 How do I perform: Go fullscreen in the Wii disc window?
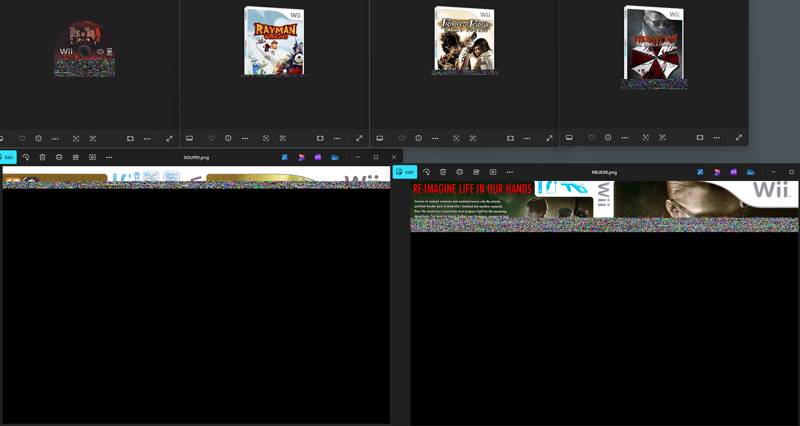[x=169, y=138]
